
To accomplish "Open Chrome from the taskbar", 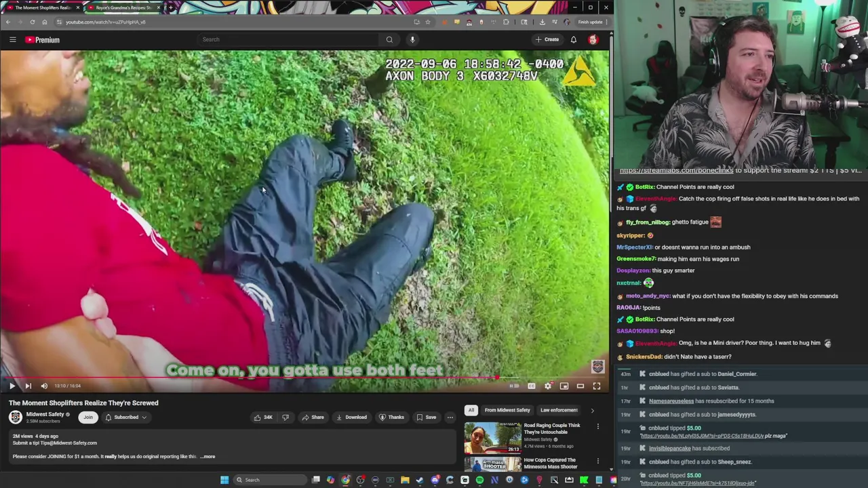I will coord(345,480).
